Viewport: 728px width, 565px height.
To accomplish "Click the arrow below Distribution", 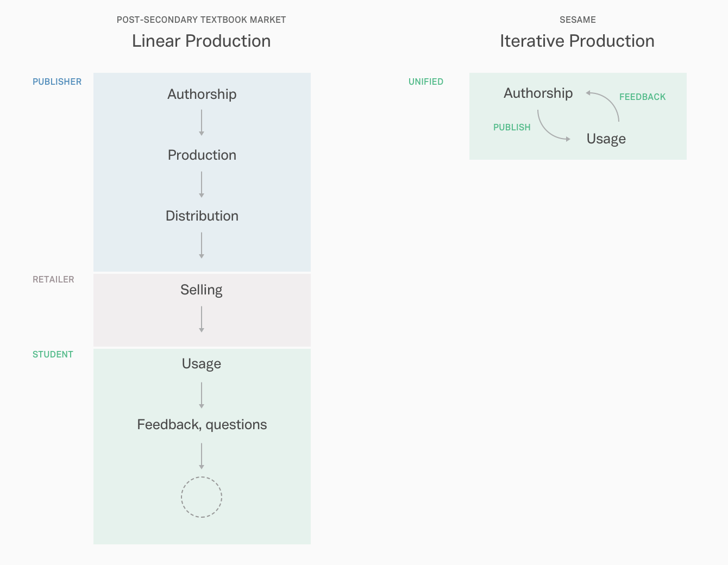I will click(202, 246).
